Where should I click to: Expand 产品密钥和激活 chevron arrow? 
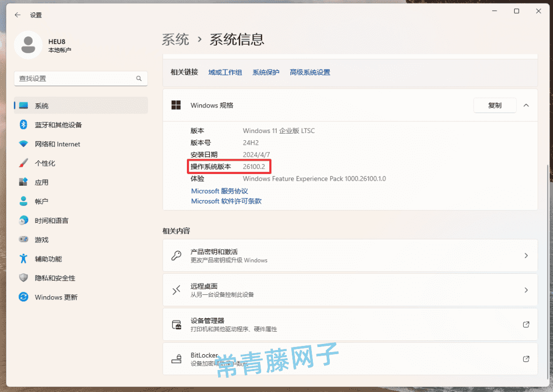pyautogui.click(x=526, y=255)
